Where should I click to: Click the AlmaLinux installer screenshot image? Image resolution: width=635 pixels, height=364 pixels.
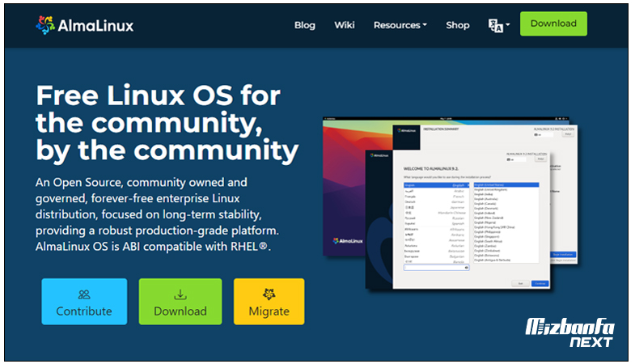(450, 204)
